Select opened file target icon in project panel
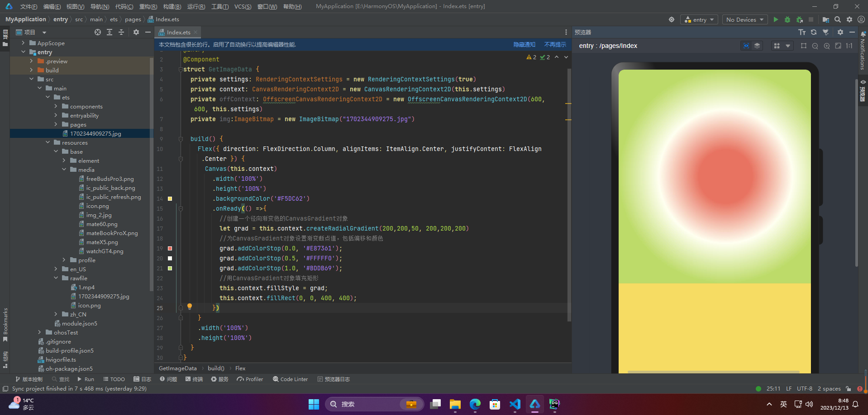 (98, 32)
